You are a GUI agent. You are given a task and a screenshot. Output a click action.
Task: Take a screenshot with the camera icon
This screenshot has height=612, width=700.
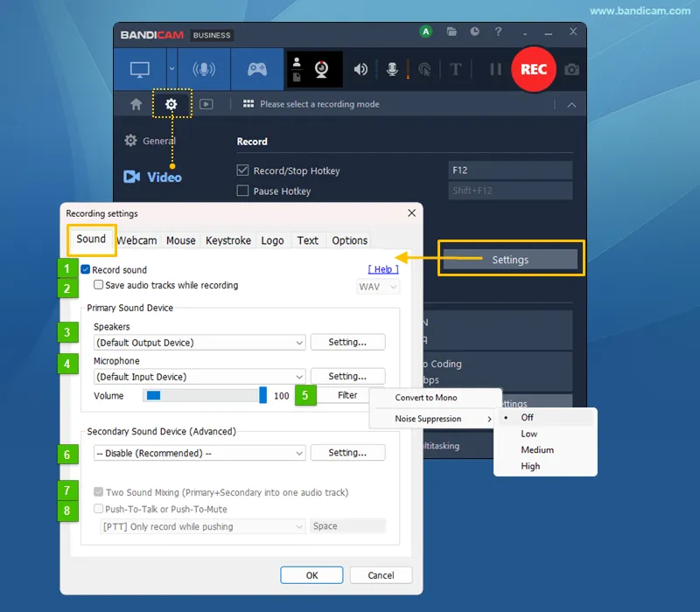[571, 70]
